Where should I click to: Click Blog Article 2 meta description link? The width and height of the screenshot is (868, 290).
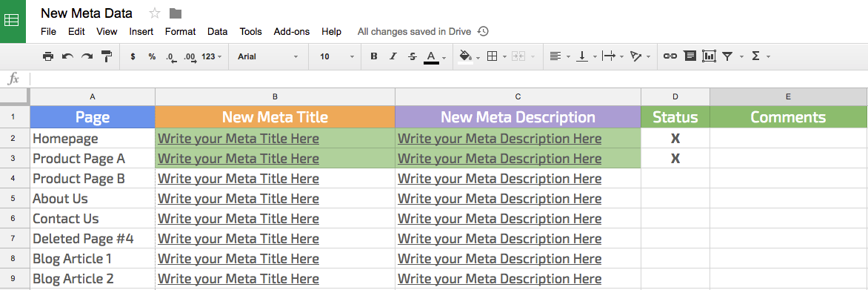pos(499,278)
